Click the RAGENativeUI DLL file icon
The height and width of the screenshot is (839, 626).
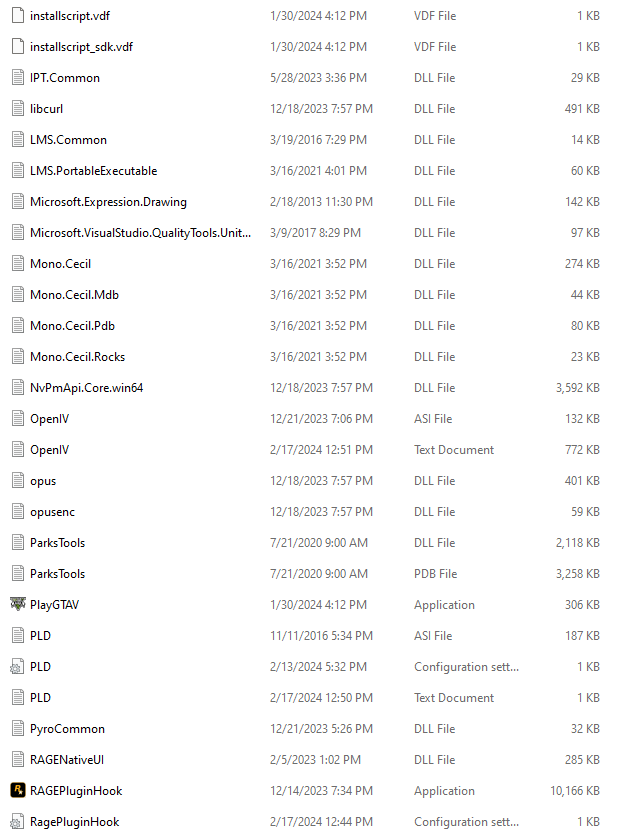(x=17, y=759)
